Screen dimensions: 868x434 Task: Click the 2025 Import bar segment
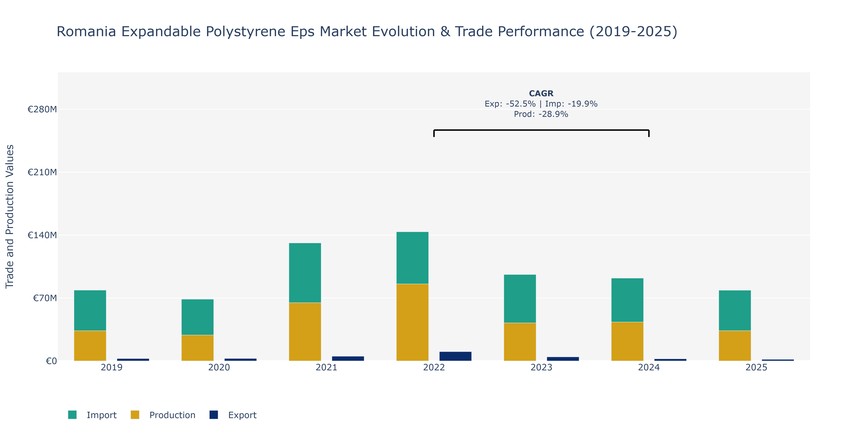[x=735, y=310]
